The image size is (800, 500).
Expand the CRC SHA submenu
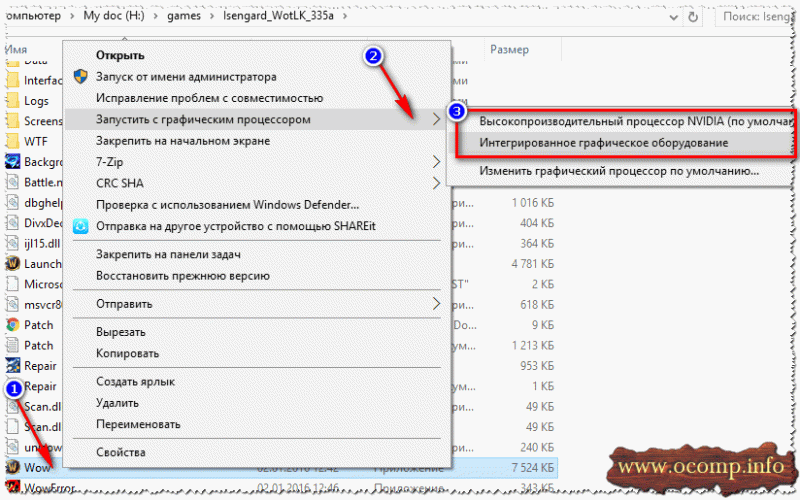click(436, 183)
